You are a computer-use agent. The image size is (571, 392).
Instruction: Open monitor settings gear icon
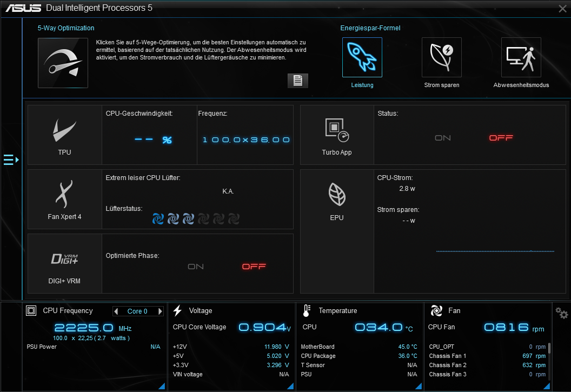pyautogui.click(x=561, y=313)
